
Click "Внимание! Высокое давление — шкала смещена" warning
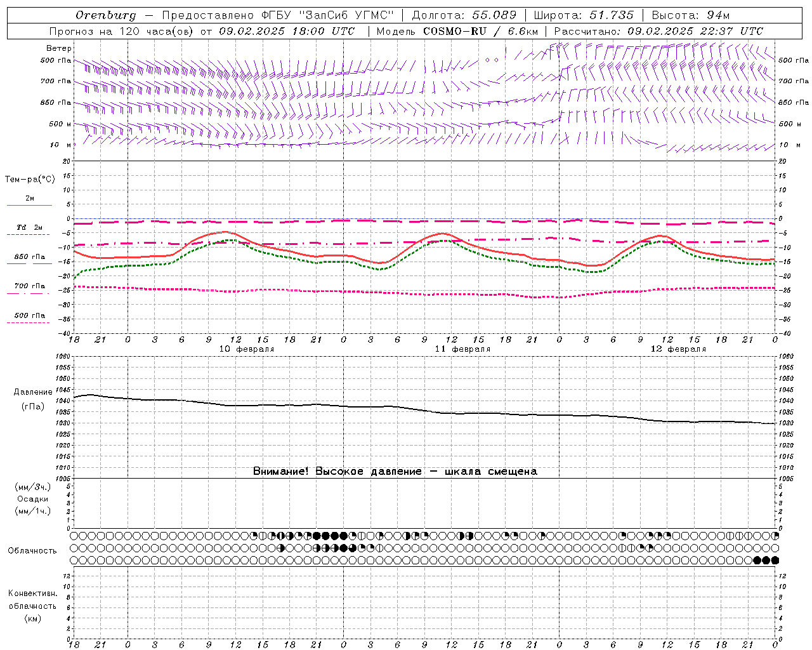(x=395, y=471)
